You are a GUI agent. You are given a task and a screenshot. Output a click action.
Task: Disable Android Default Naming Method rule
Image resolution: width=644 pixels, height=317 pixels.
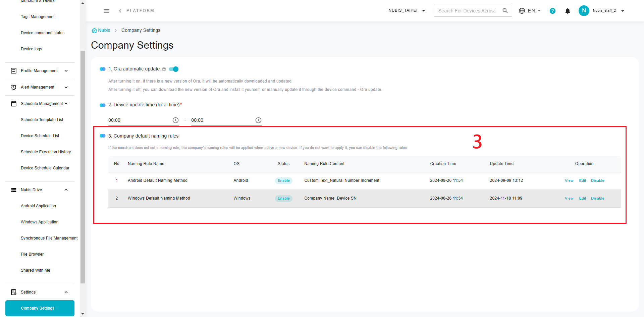[x=597, y=180]
